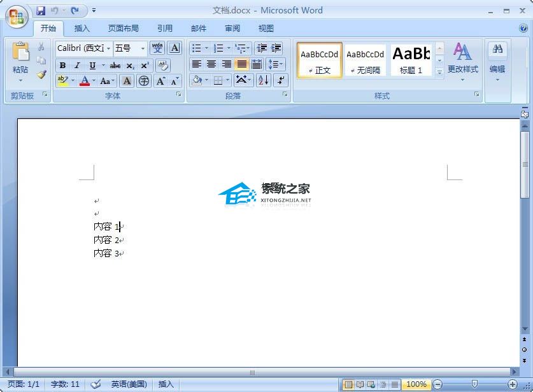Click the 英语(美国) language indicator

(x=129, y=384)
